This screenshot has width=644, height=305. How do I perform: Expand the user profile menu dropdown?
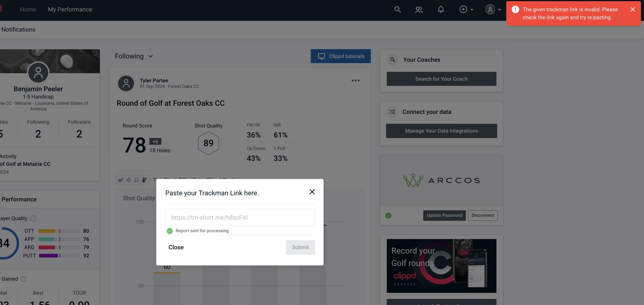click(493, 9)
